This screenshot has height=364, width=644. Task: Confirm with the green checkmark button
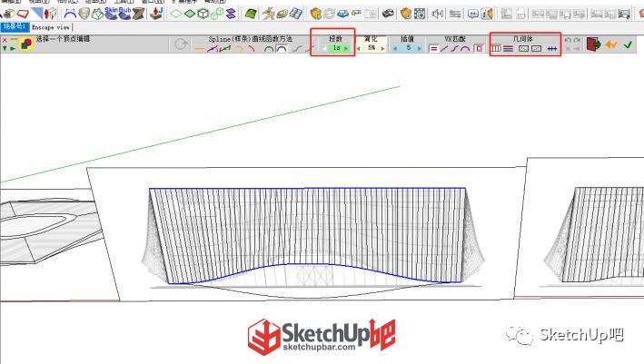pyautogui.click(x=628, y=44)
